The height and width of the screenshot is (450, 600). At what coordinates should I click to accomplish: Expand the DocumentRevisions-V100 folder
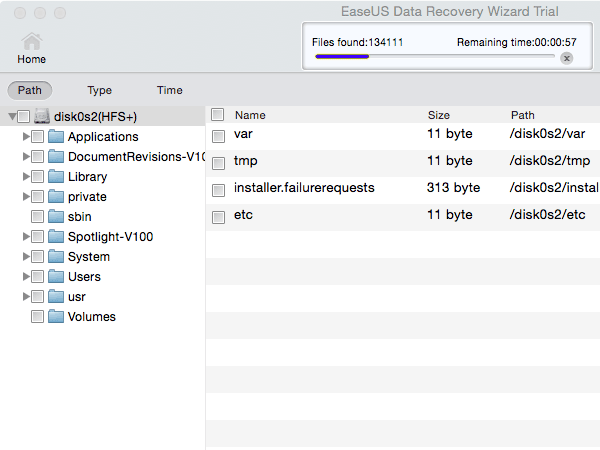pos(26,156)
